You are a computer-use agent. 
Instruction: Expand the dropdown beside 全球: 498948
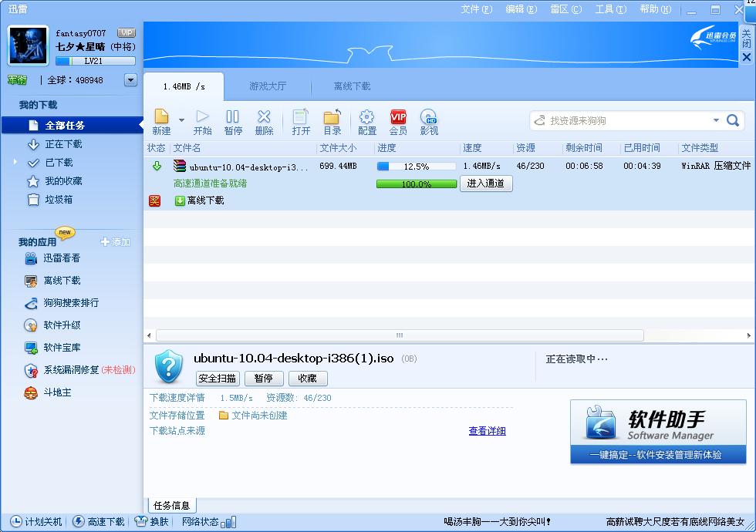pyautogui.click(x=130, y=80)
